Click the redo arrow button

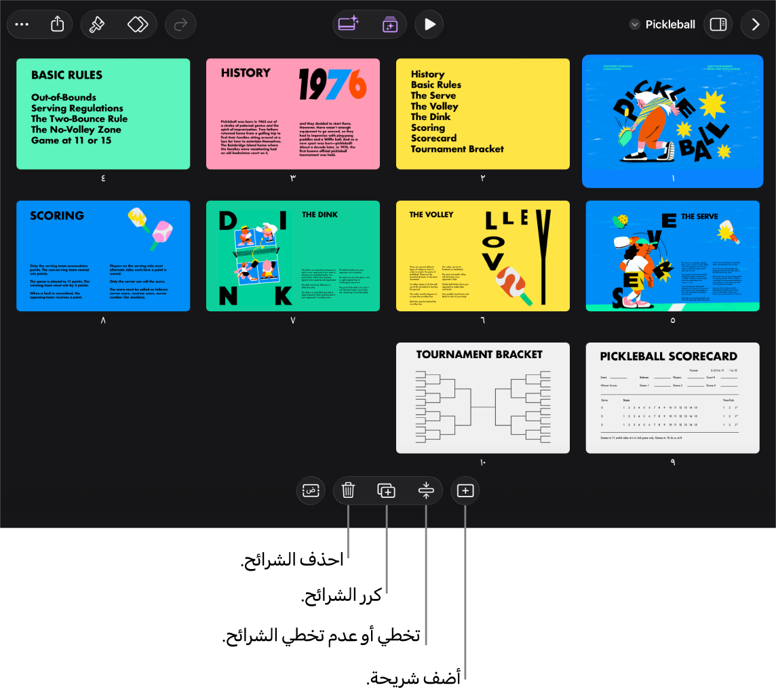tap(180, 24)
